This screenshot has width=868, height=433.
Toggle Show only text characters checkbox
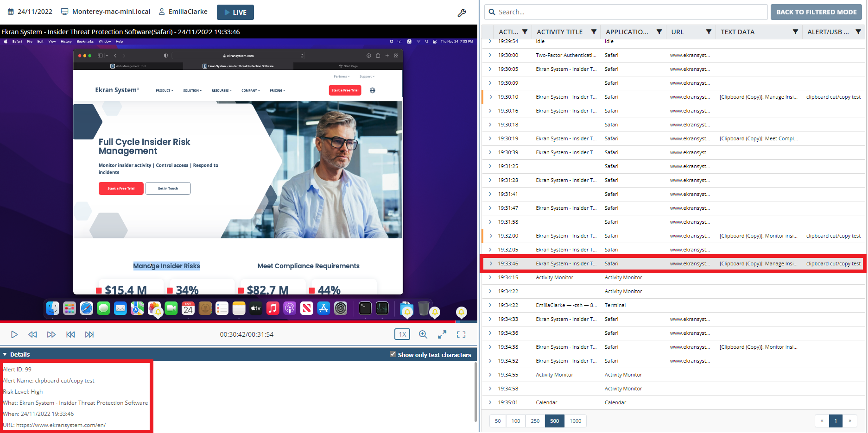click(x=393, y=354)
